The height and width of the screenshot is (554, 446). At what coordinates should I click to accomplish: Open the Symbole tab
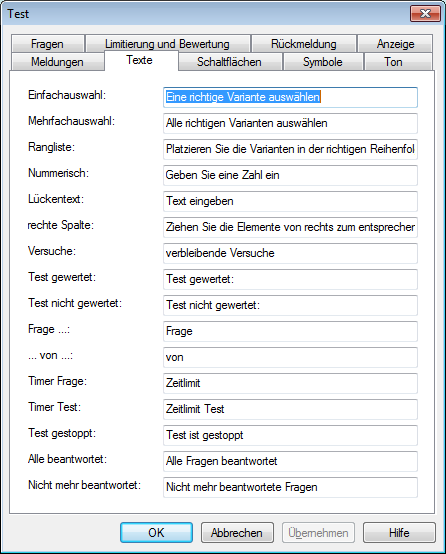coord(323,62)
